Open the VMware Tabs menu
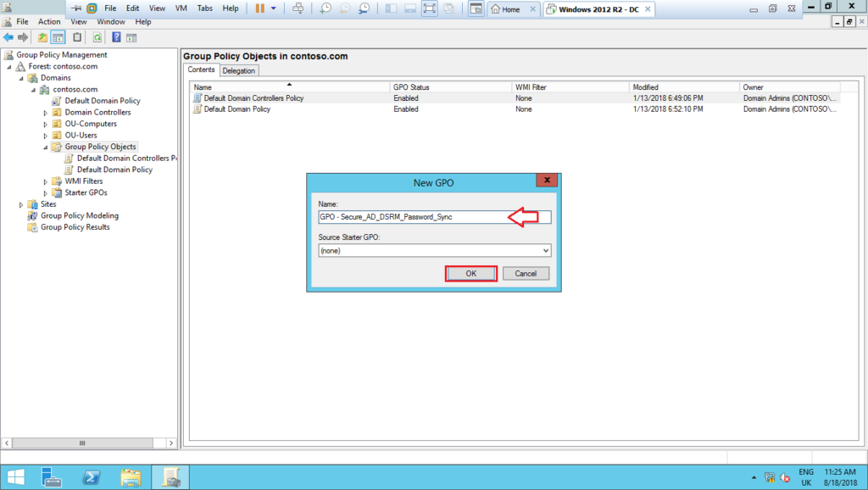Screen dimensions: 868x490 pos(205,8)
